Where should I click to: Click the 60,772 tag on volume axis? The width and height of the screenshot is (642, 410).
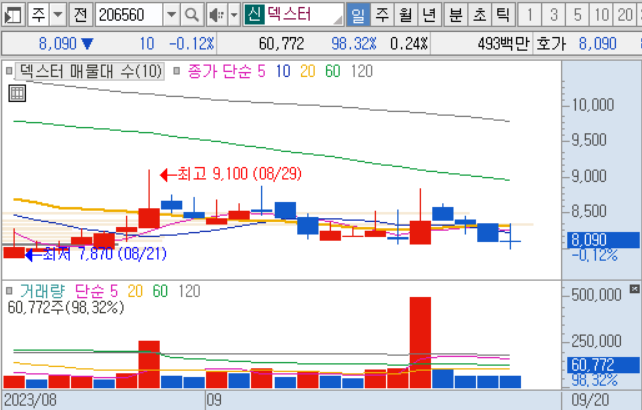point(603,365)
